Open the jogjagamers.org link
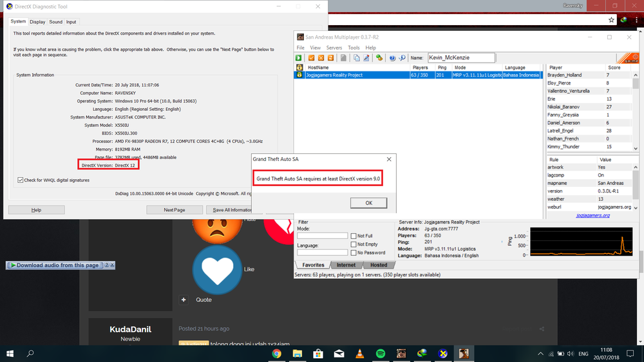Screen dimensions: 644x362 (x=592, y=215)
